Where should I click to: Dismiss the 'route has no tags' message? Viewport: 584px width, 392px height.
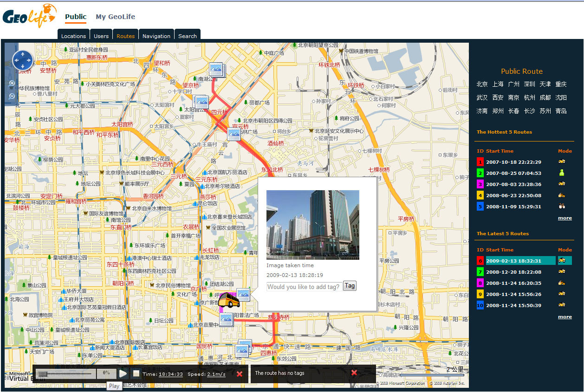tap(354, 373)
